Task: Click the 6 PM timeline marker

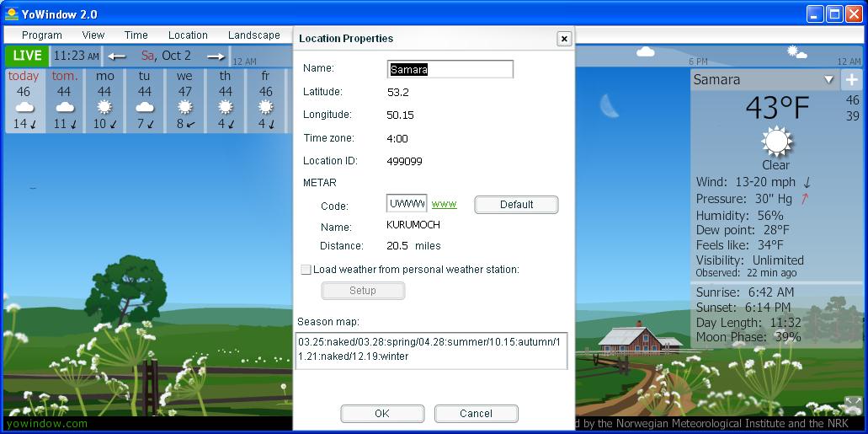Action: (x=698, y=62)
